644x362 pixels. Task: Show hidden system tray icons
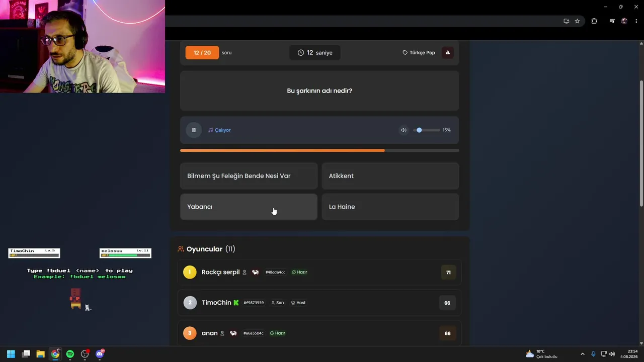(583, 354)
